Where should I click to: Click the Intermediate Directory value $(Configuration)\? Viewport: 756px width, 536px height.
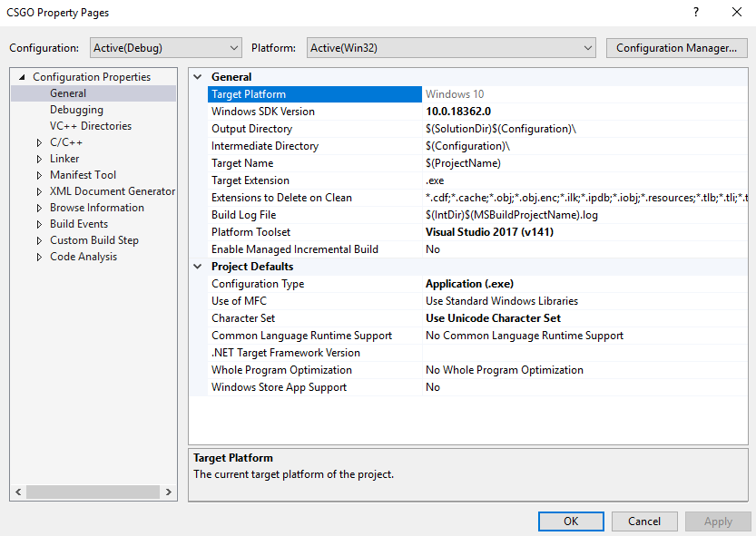point(467,146)
